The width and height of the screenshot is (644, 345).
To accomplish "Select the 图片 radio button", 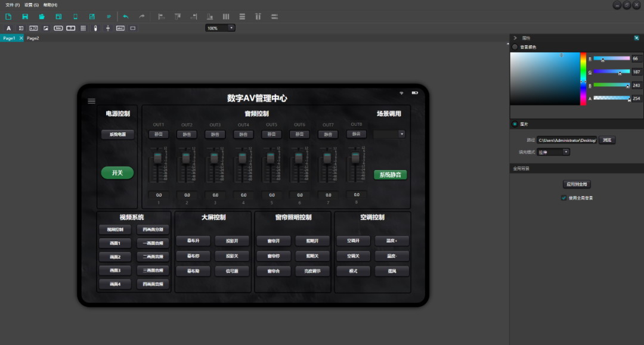I will 515,124.
